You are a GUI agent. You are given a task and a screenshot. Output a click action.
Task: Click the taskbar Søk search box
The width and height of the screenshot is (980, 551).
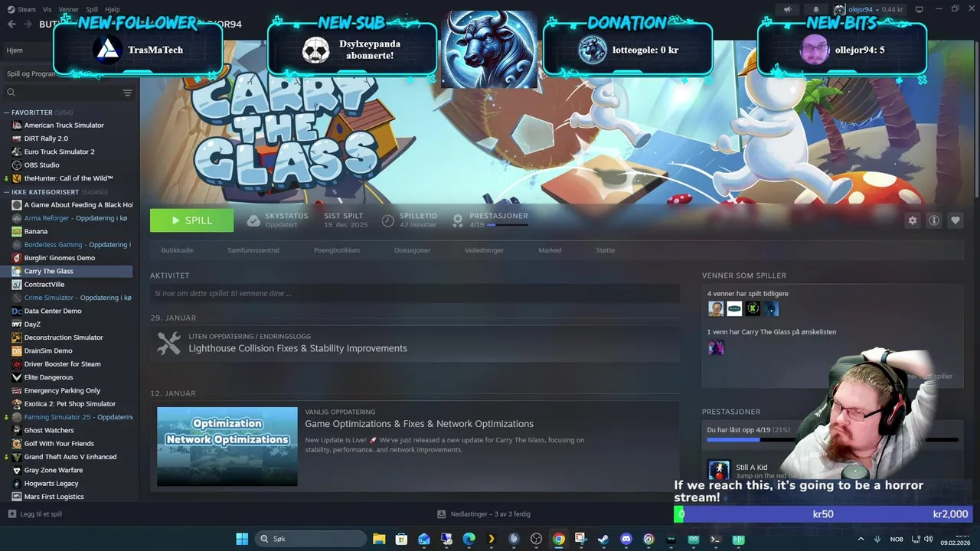[x=310, y=539]
